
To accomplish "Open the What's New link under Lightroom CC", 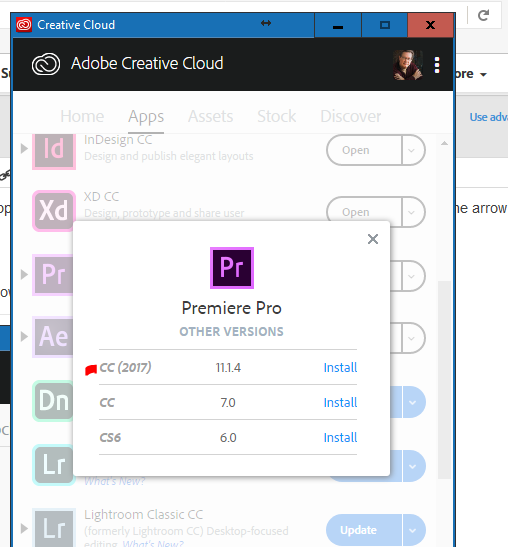I will 114,481.
